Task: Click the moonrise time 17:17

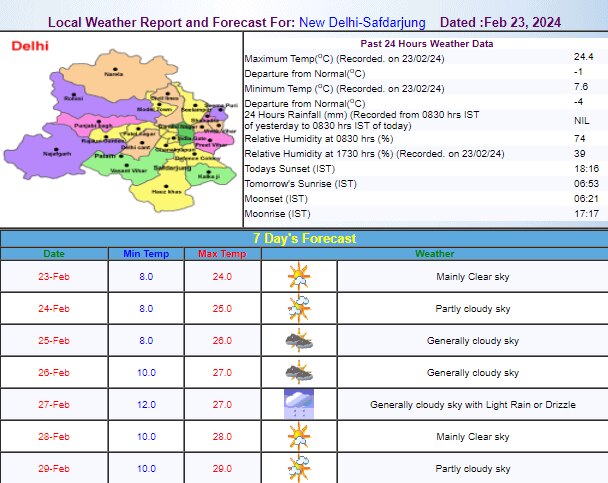Action: [586, 214]
